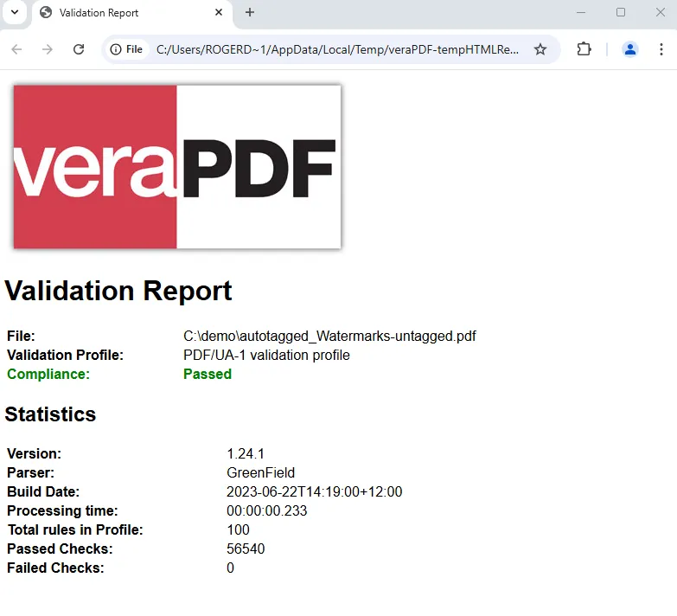
Task: Click the 'Version:' label
Action: [x=34, y=453]
